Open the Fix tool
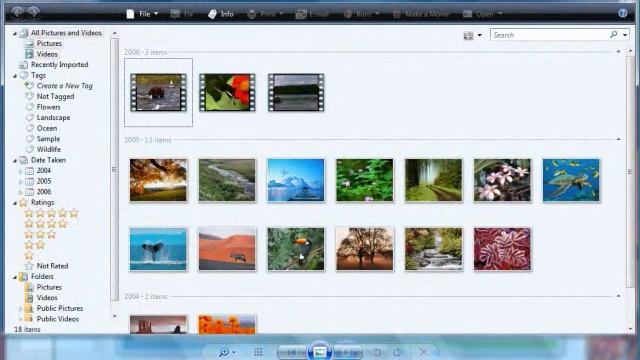Image resolution: width=640 pixels, height=360 pixels. [x=182, y=14]
